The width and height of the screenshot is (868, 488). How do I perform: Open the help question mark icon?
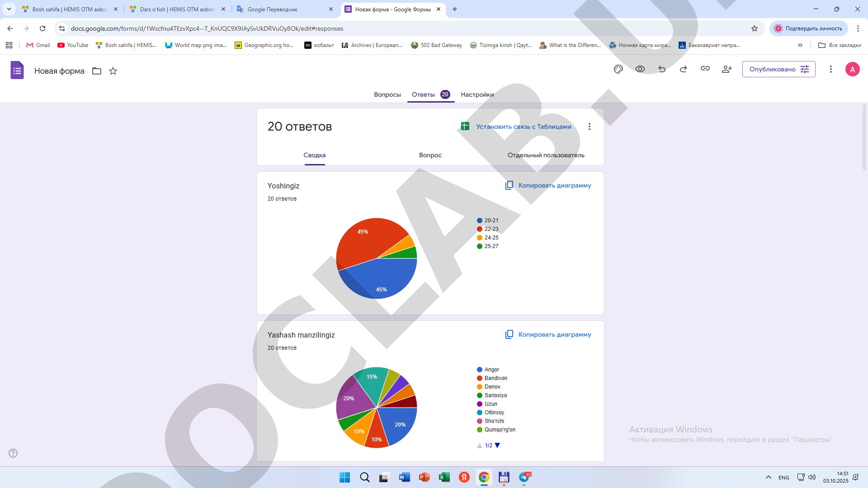pyautogui.click(x=13, y=453)
